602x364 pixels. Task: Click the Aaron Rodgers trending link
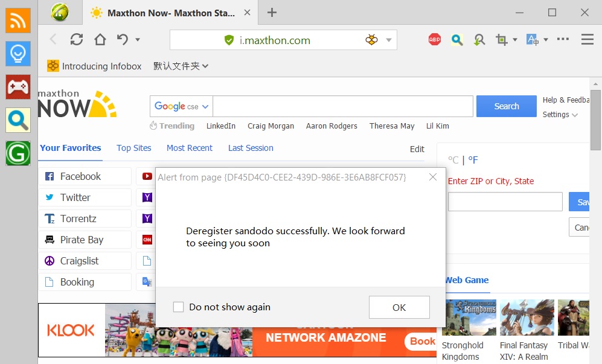331,126
